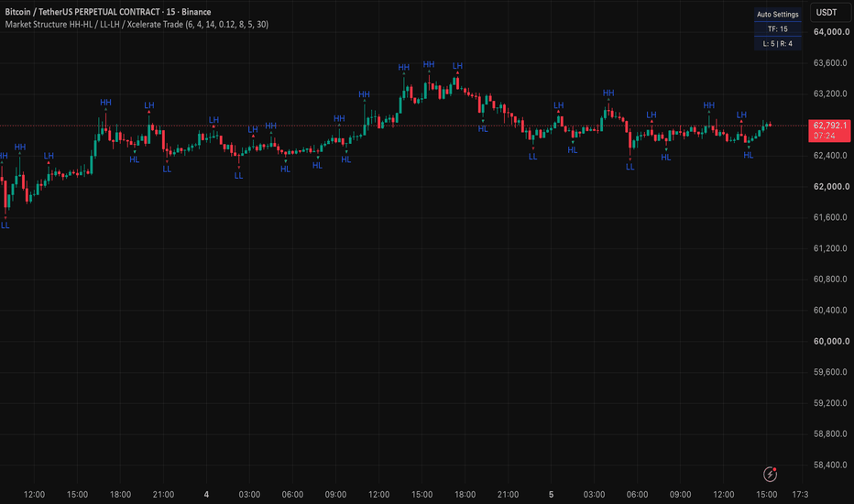854x504 pixels.
Task: Click the LL marker near 06:00 on day 5
Action: coord(630,168)
